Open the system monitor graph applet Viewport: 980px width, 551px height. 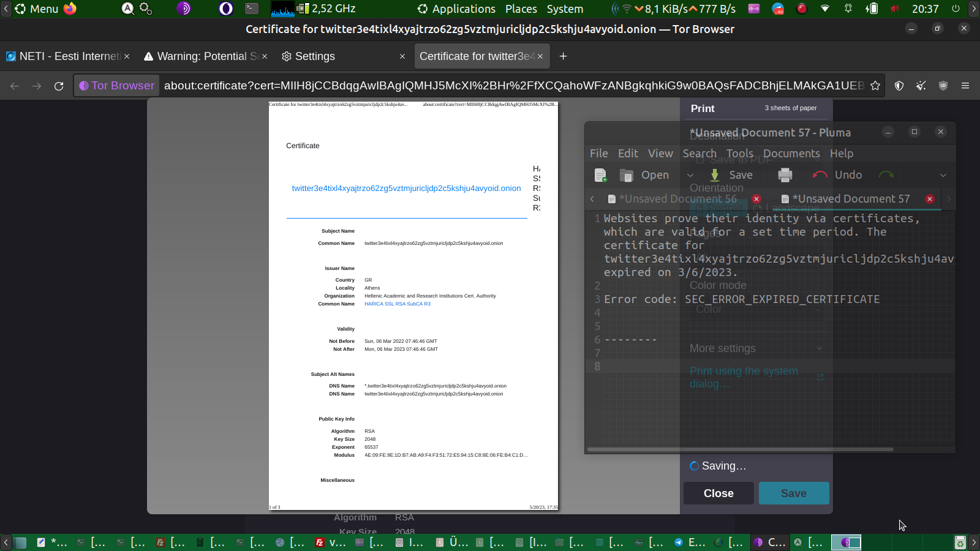(x=283, y=9)
